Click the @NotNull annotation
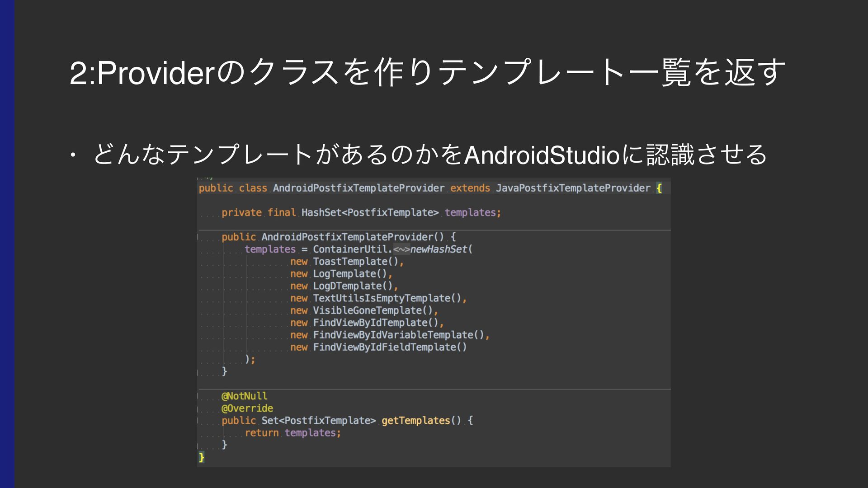Viewport: 868px width, 488px height. click(244, 396)
